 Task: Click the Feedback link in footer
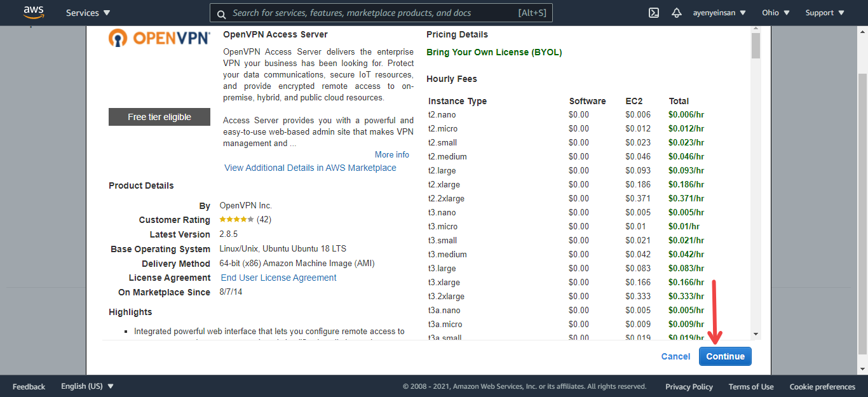(x=29, y=386)
